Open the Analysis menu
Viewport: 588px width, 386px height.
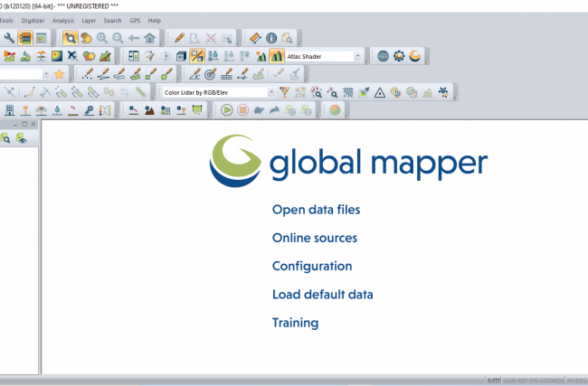[63, 21]
